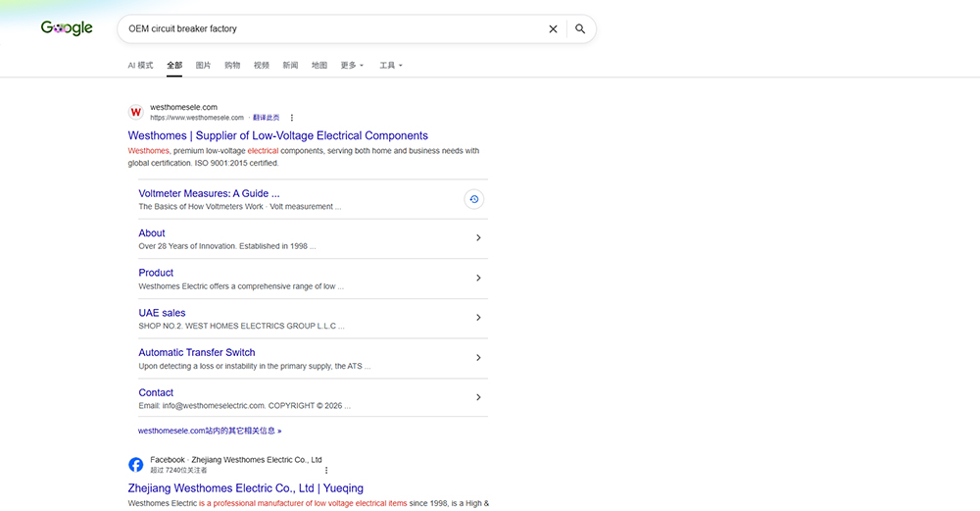Expand the Contact sitelink chevron
Viewport: 980px width, 511px height.
(478, 397)
